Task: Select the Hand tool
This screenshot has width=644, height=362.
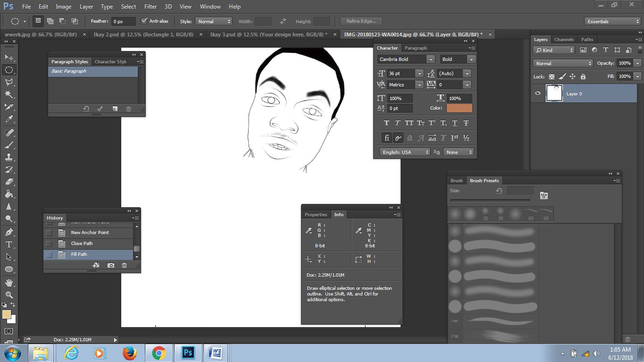Action: [x=9, y=282]
